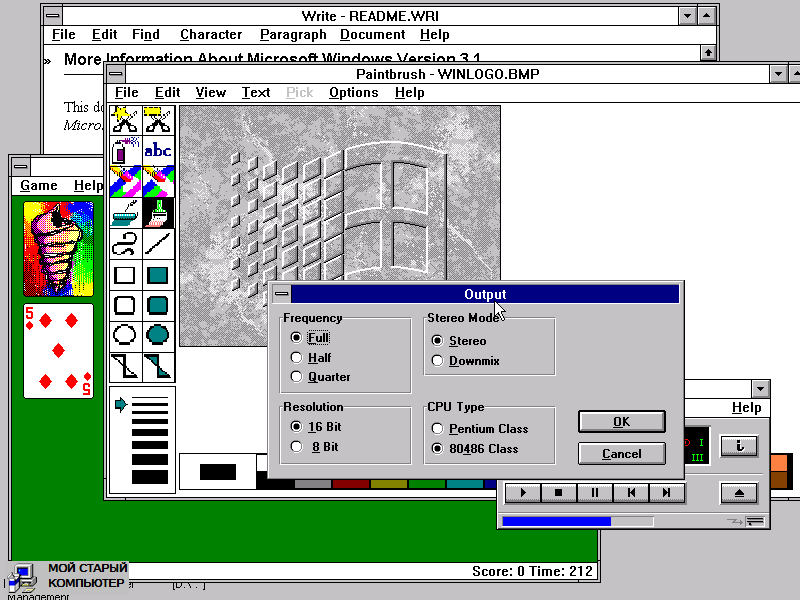Open the Write window control menu box
This screenshot has width=800, height=600.
pyautogui.click(x=52, y=16)
